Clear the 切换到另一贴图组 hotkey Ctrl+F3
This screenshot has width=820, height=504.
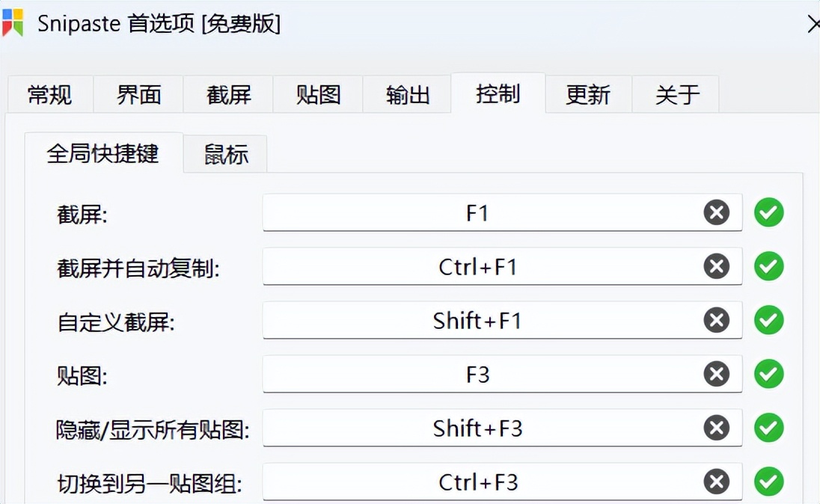coord(717,482)
